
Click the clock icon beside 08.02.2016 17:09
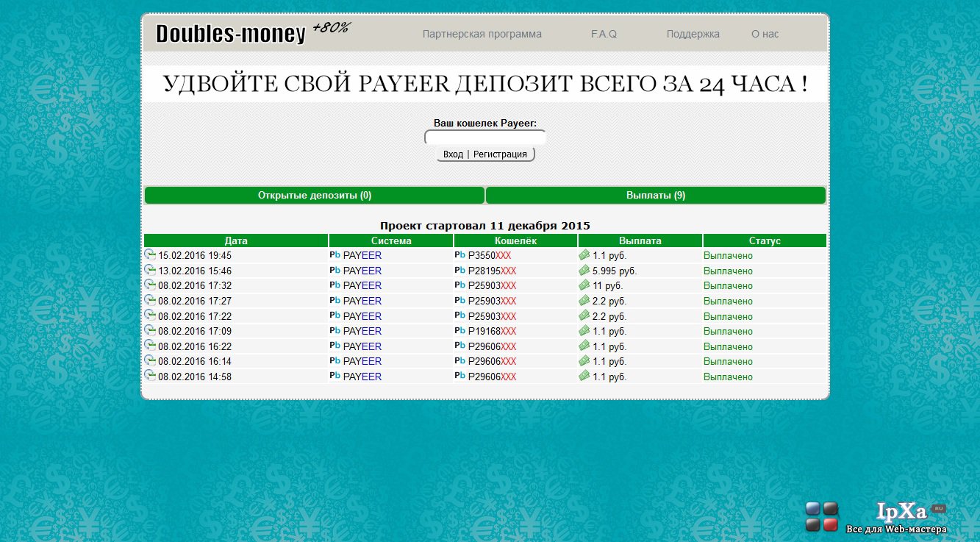(150, 330)
